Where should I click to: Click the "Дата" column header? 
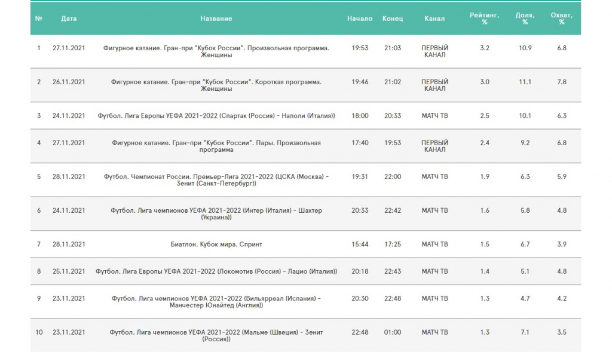coord(69,19)
